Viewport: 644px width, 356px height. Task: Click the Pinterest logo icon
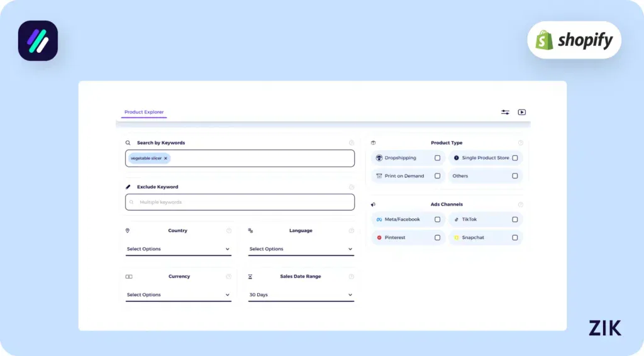coord(379,238)
